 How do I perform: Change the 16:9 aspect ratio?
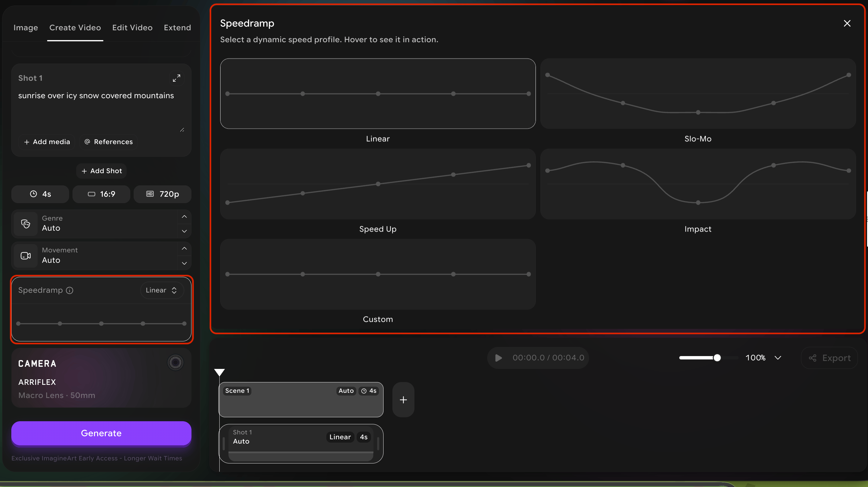[102, 194]
